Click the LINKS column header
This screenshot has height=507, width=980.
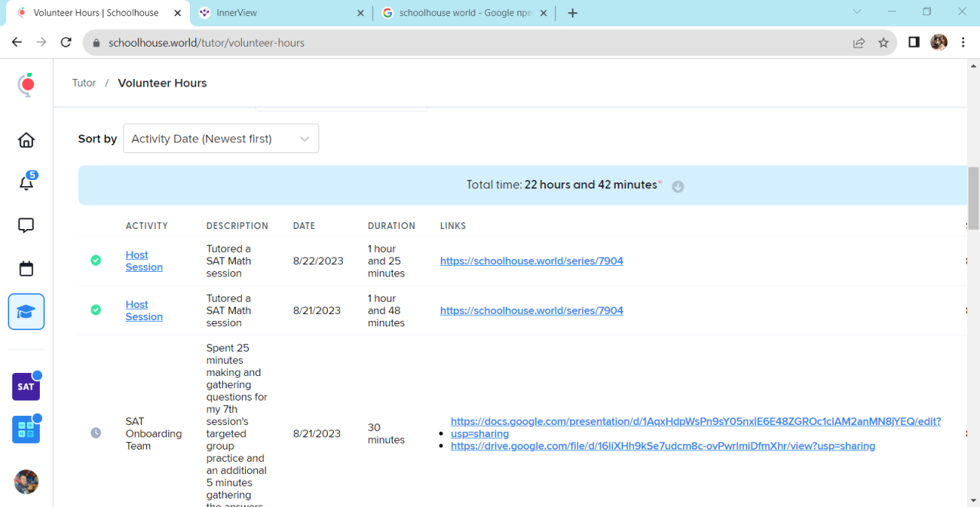tap(453, 226)
